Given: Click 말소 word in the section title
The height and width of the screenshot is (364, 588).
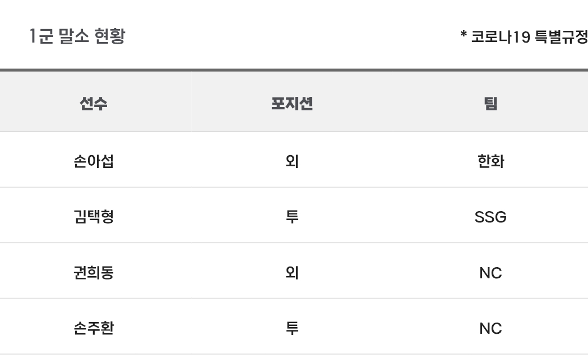Looking at the screenshot, I should (73, 36).
